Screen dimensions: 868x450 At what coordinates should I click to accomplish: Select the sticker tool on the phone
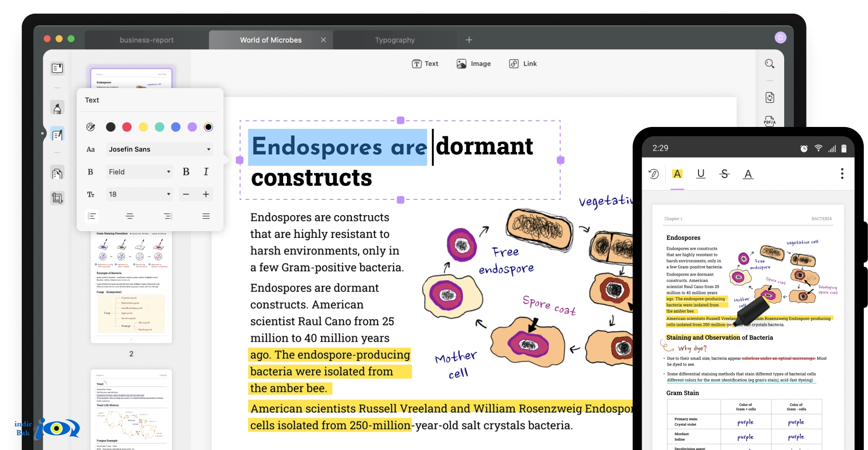[x=654, y=174]
